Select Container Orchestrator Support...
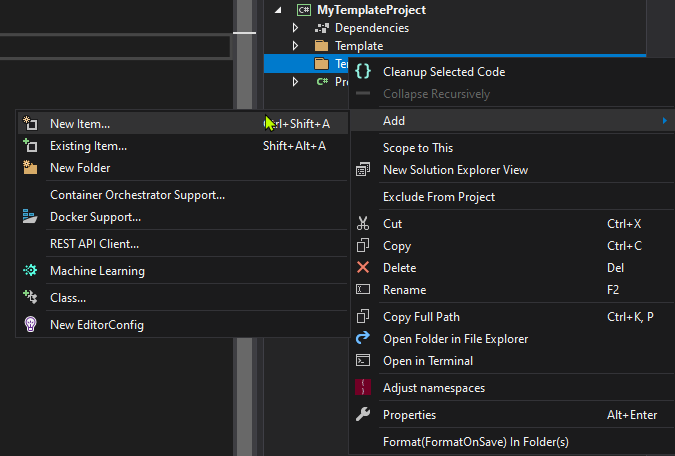Viewport: 675px width, 456px height. coord(182,195)
